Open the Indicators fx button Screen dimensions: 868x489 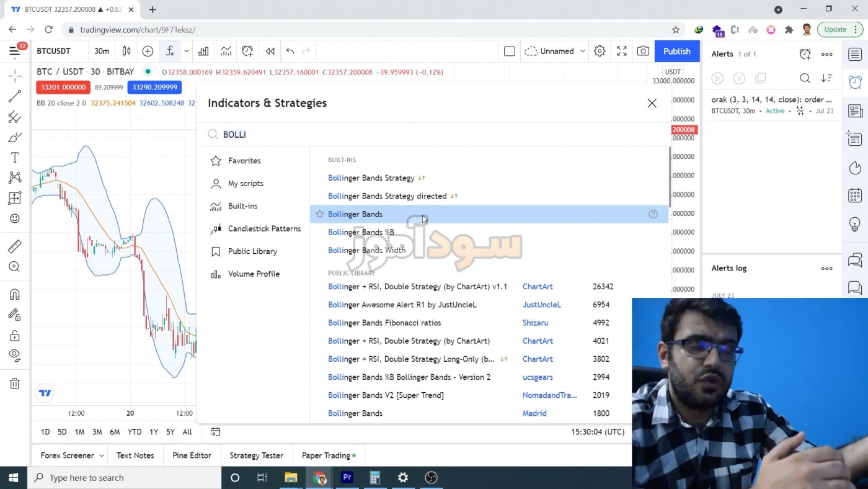tap(169, 51)
